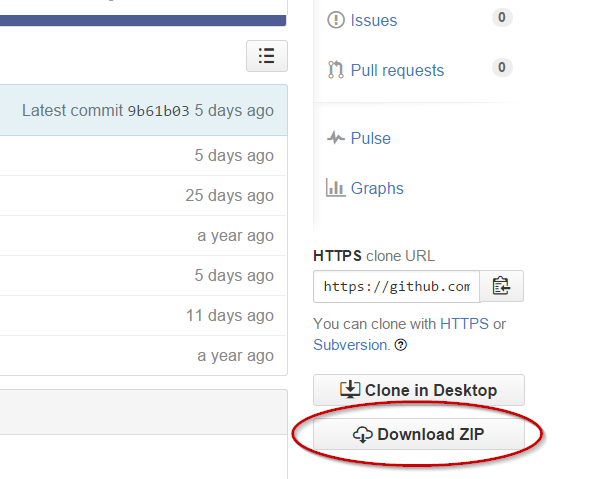591x479 pixels.
Task: Select the HTTPS clone URL field
Action: coord(397,286)
